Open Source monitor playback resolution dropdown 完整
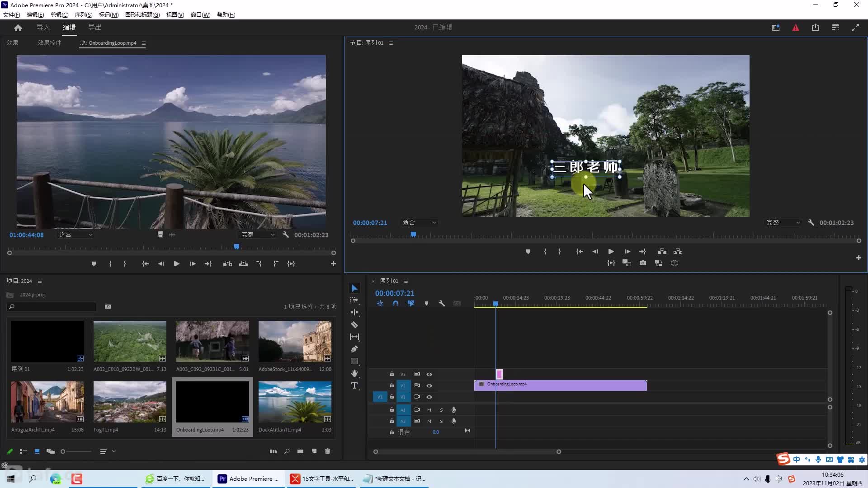This screenshot has height=488, width=868. point(258,235)
